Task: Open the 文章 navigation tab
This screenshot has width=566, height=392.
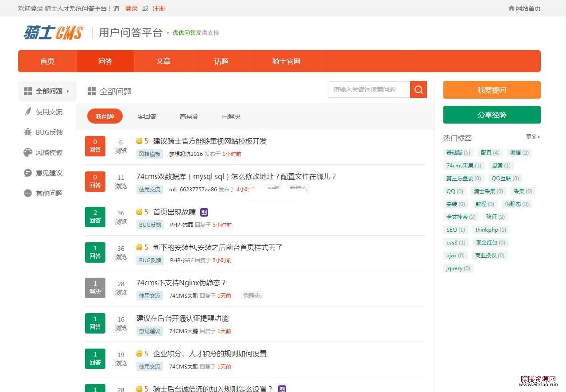Action: click(x=163, y=61)
